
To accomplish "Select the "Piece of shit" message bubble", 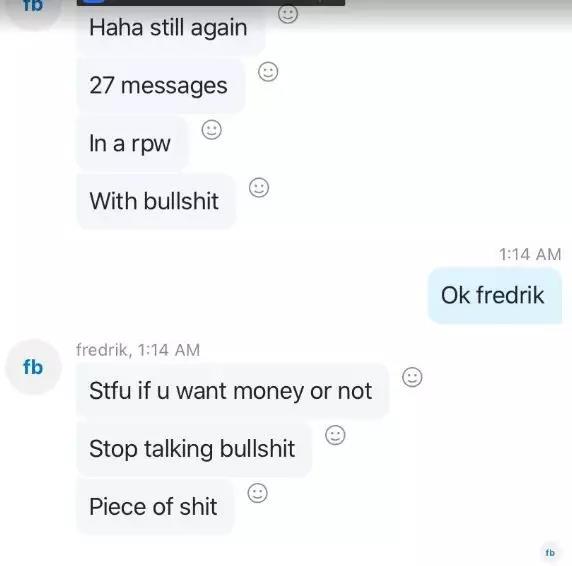I will 155,507.
